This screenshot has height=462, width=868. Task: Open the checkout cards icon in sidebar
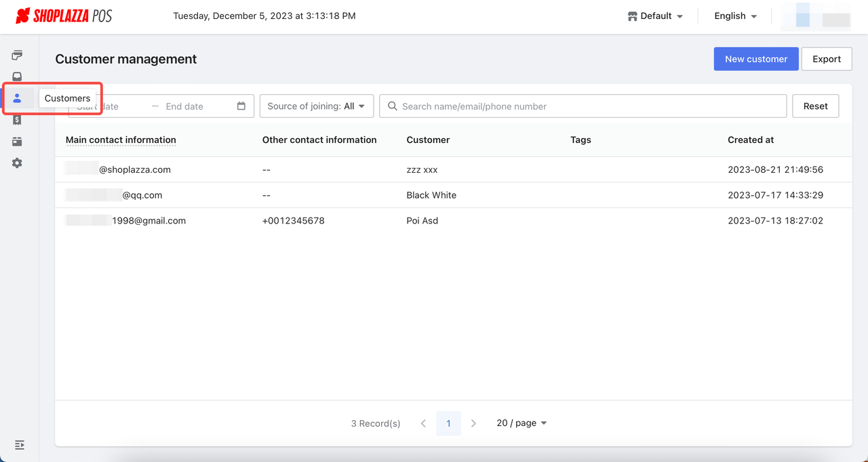[17, 56]
